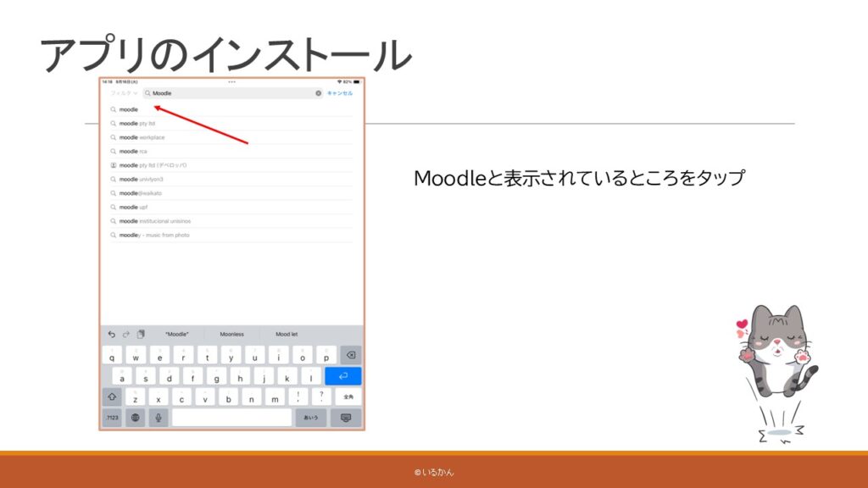Choose the "Moodle" quoted keyboard suggestion
The height and width of the screenshot is (488, 868).
[177, 335]
